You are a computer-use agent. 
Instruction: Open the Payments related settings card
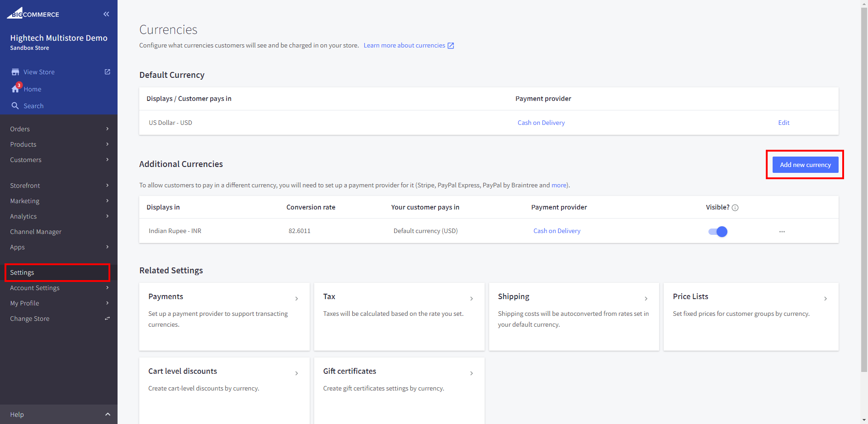224,316
